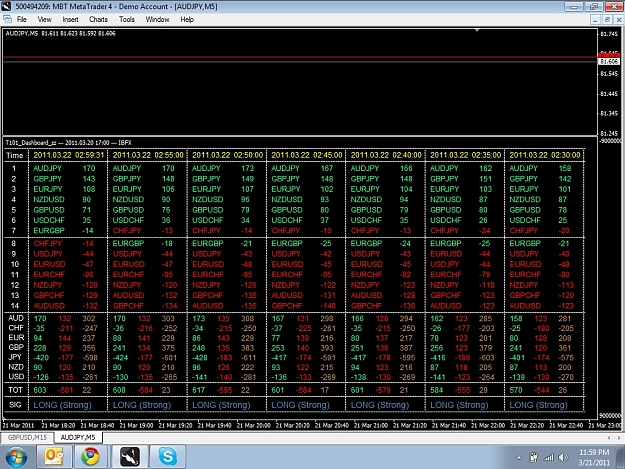The image size is (625, 469).
Task: Open Skype from the taskbar
Action: click(167, 457)
